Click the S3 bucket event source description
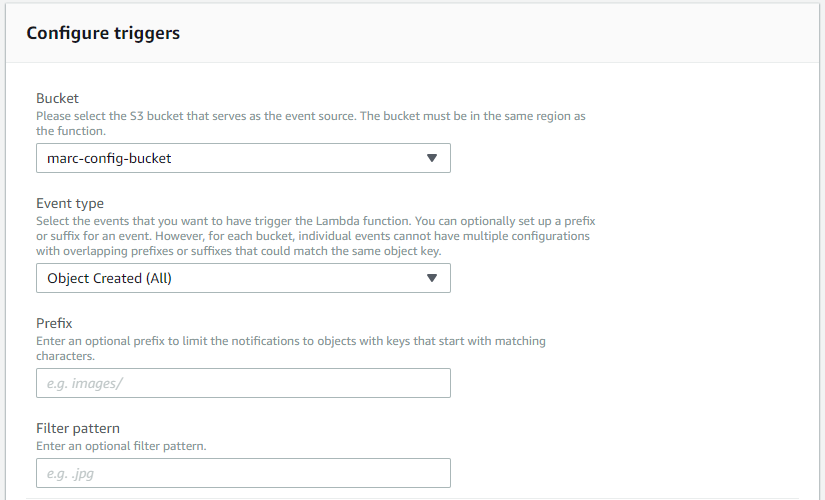Image resolution: width=825 pixels, height=500 pixels. pyautogui.click(x=310, y=123)
